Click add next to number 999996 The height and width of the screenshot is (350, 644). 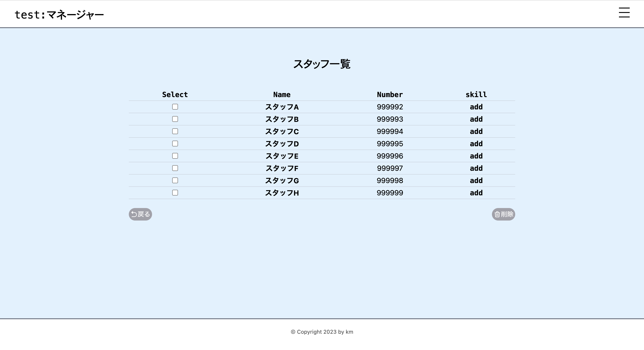coord(476,156)
